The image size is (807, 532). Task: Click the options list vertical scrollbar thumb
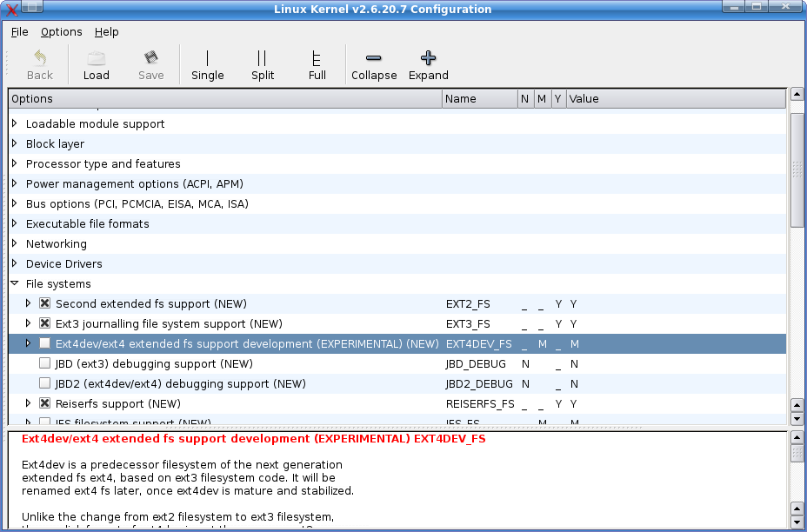(797, 170)
